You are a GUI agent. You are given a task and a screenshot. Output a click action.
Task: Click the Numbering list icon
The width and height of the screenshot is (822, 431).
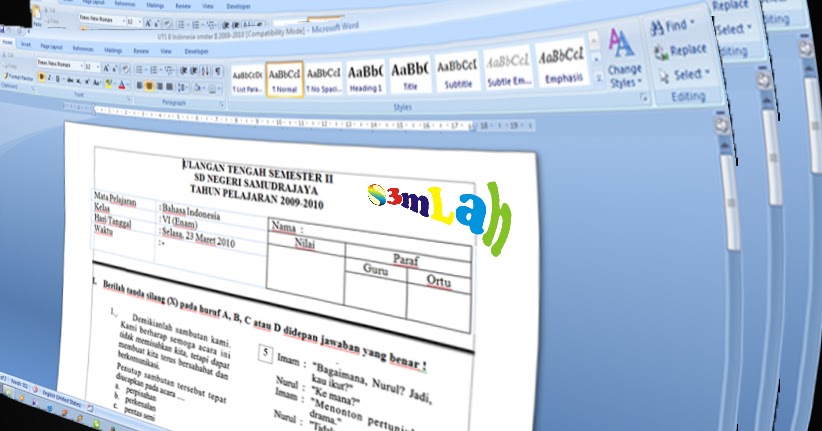[x=154, y=70]
